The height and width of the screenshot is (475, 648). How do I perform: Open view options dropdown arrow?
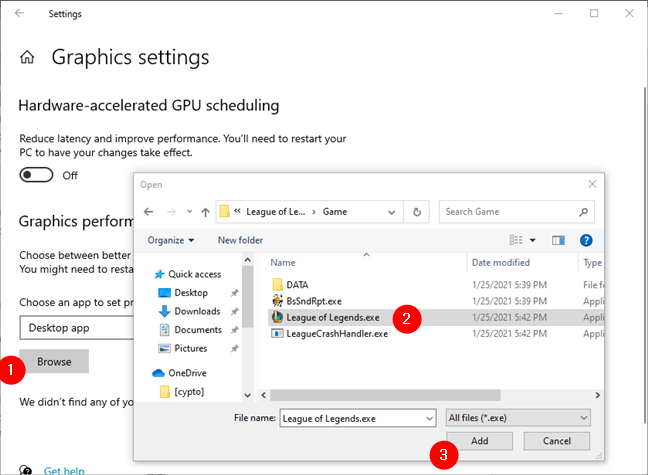pos(533,240)
